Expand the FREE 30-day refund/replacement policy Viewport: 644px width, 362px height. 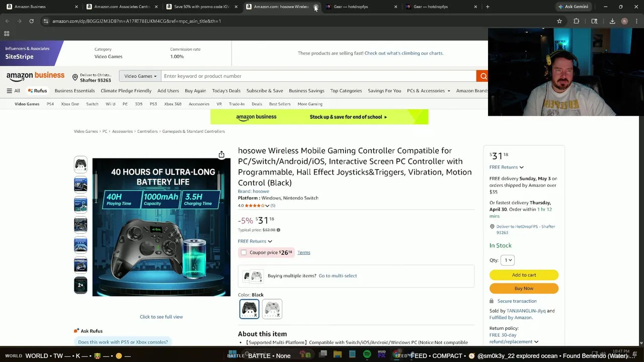(x=514, y=338)
